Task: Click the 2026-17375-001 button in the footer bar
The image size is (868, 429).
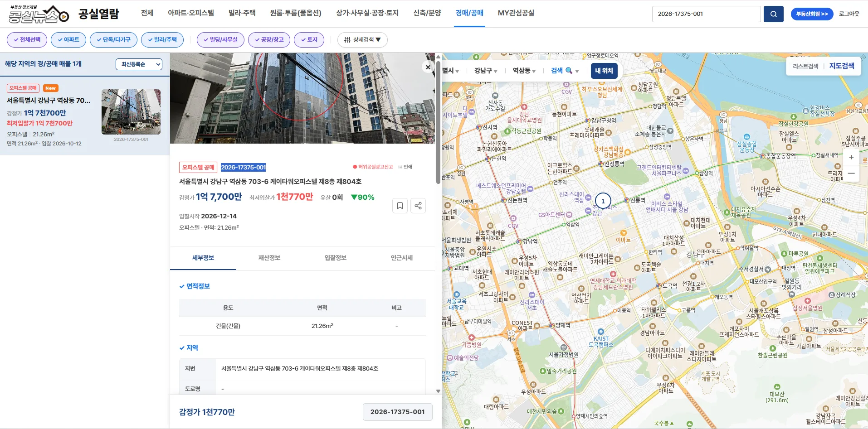Action: (397, 412)
